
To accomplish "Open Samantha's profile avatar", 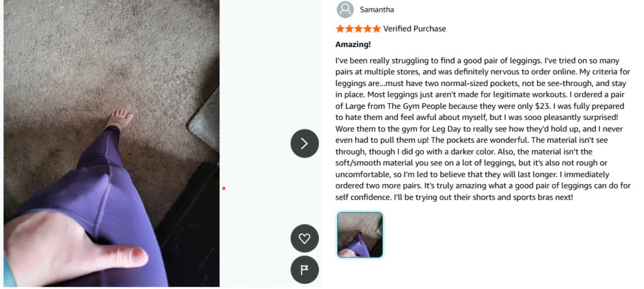I will pos(345,9).
